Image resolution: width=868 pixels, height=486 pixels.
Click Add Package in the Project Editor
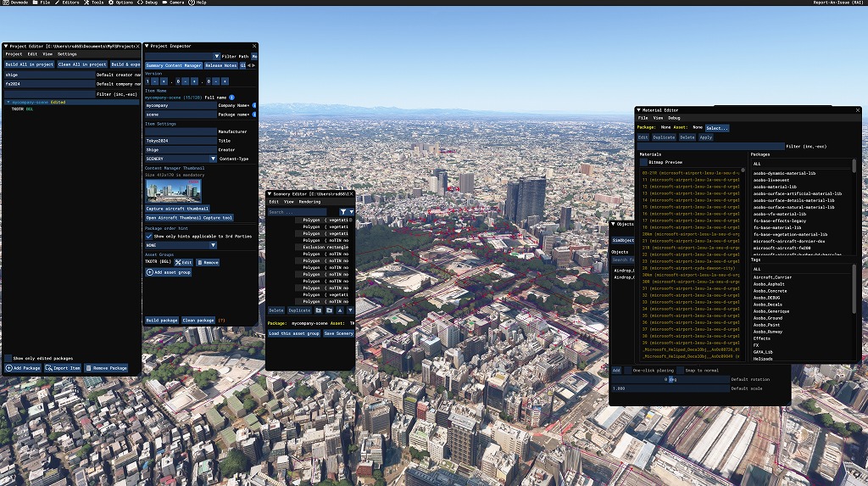(x=23, y=368)
